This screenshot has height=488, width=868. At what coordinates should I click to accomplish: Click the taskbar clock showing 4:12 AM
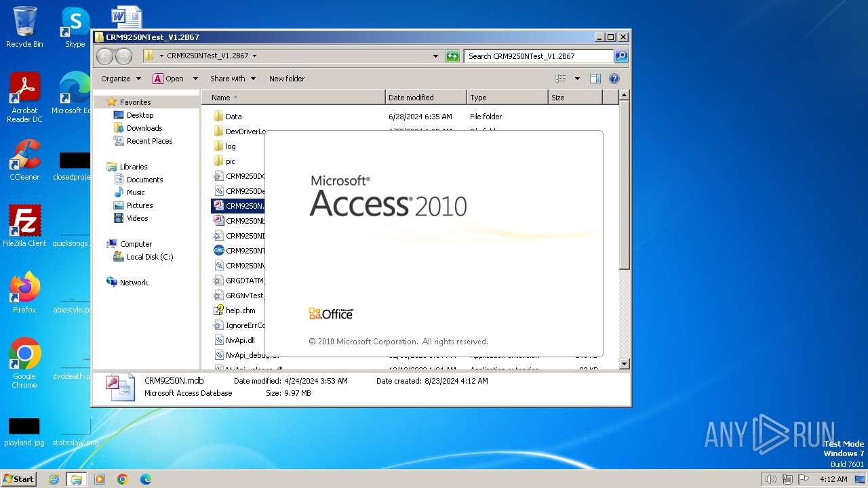click(x=833, y=479)
